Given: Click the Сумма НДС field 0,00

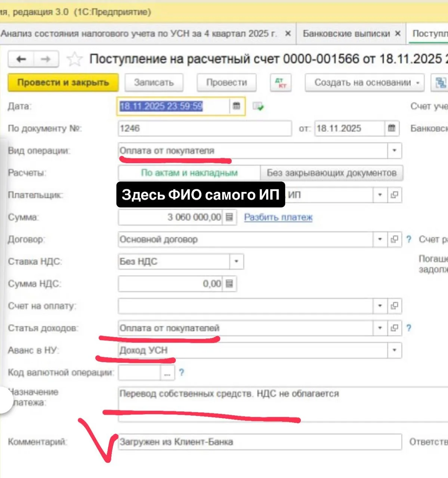Looking at the screenshot, I should [170, 284].
